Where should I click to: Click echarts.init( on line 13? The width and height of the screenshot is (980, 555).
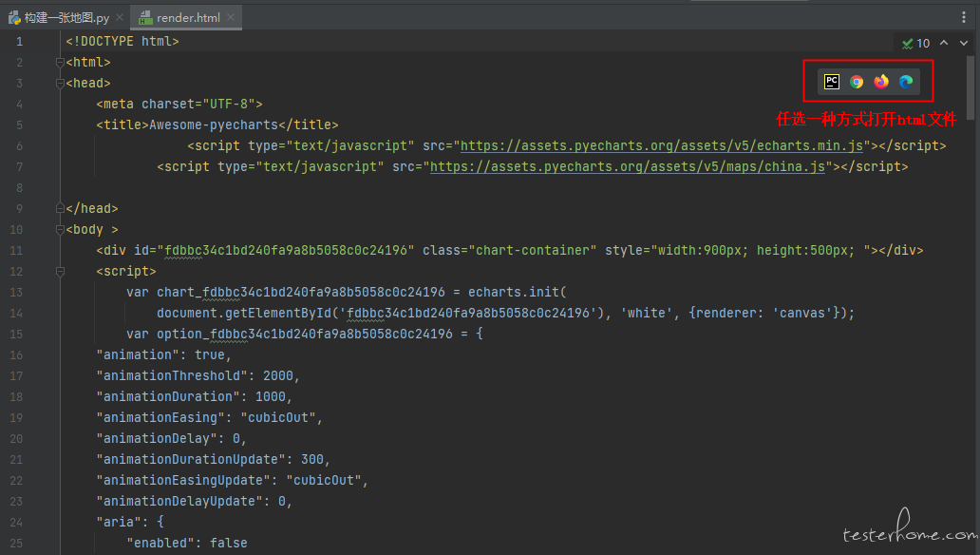click(518, 292)
